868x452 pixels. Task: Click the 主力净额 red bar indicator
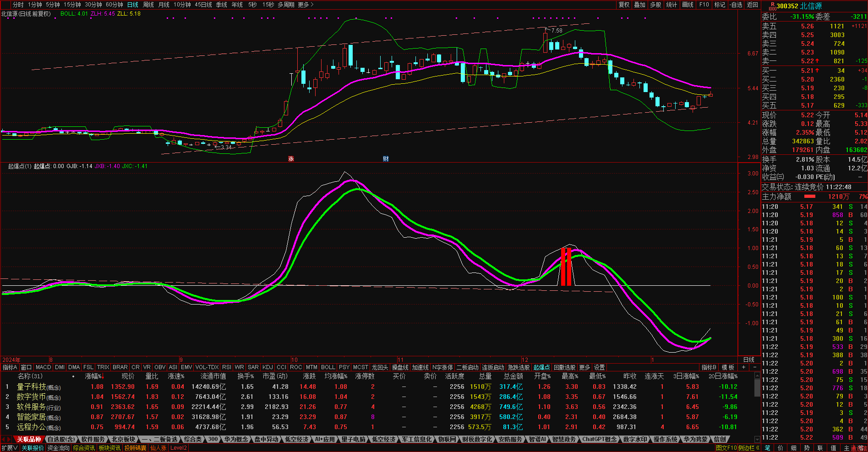click(x=810, y=196)
